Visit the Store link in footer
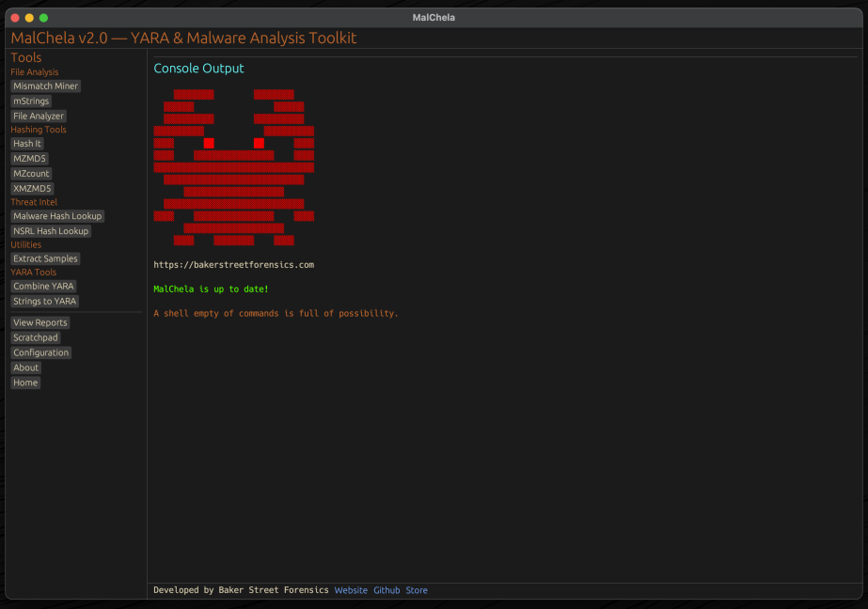The image size is (868, 609). tap(417, 591)
